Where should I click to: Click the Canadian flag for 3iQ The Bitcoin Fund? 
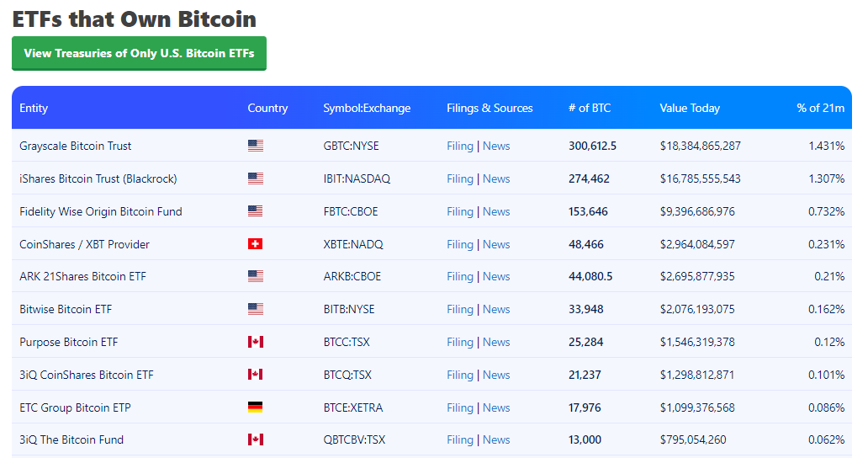point(255,439)
